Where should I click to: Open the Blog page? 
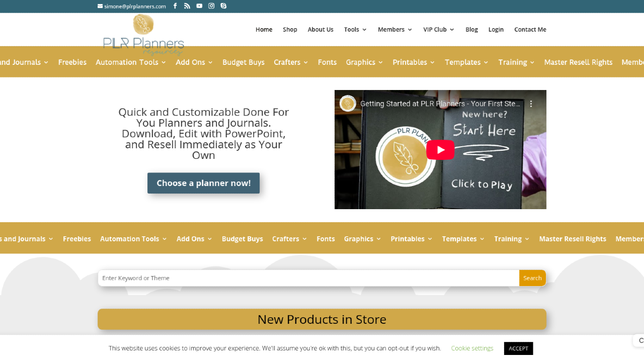[x=471, y=30]
